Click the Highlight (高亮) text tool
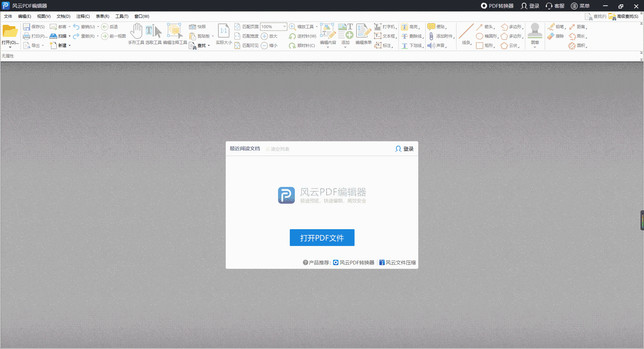 (405, 27)
